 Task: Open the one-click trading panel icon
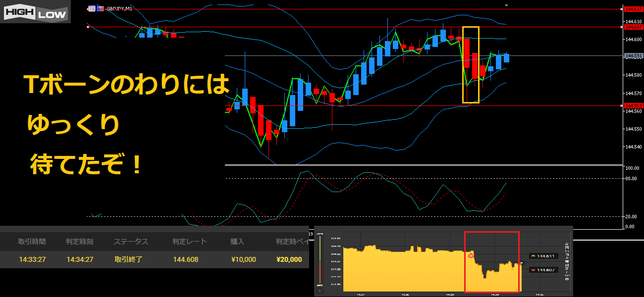point(92,8)
